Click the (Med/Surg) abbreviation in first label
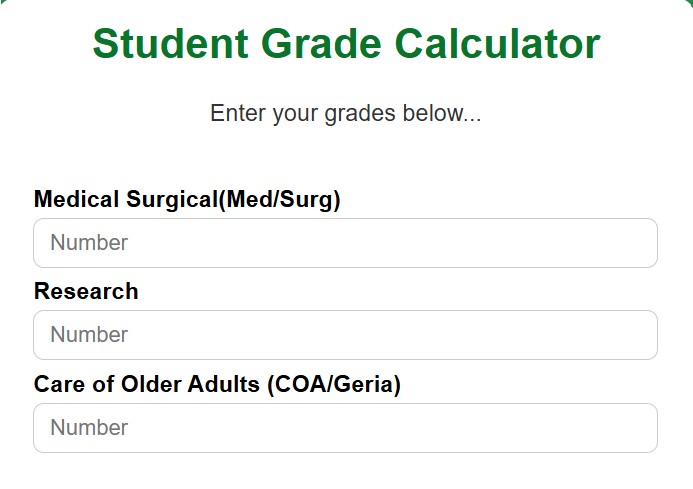This screenshot has height=489, width=693. click(x=280, y=200)
